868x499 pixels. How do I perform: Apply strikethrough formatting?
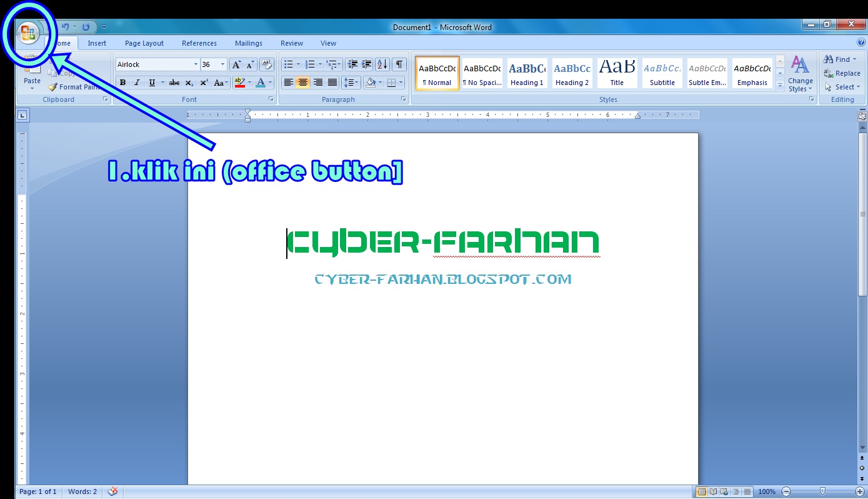pyautogui.click(x=174, y=83)
